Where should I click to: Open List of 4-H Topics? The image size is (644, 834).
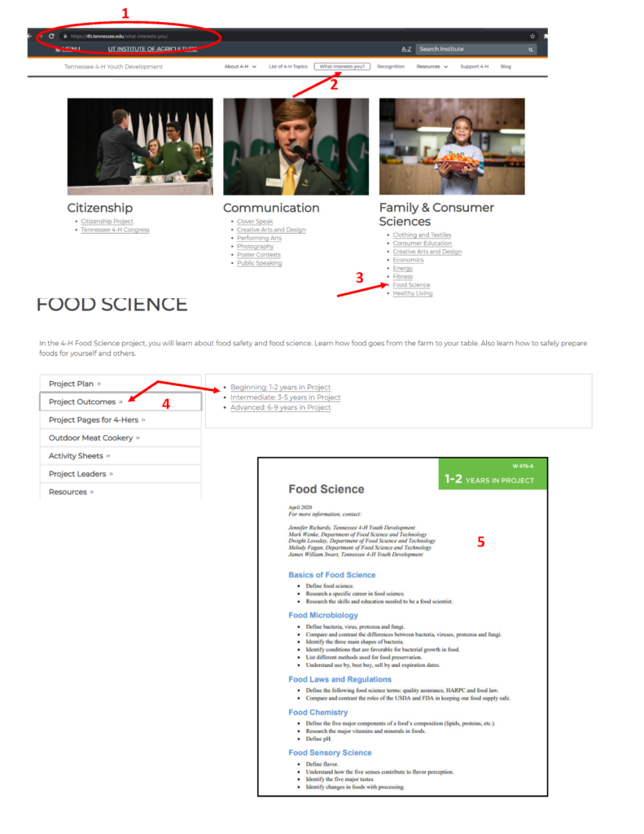click(287, 67)
